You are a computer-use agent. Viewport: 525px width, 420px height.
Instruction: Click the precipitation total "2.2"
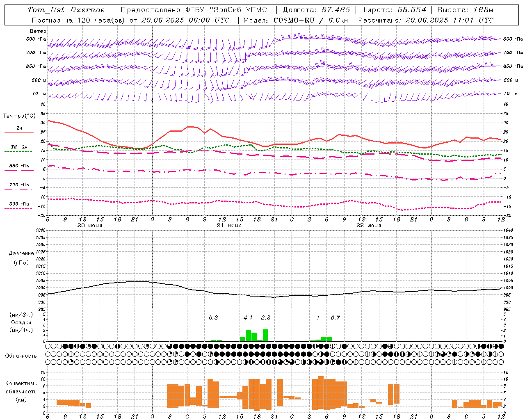pyautogui.click(x=266, y=318)
